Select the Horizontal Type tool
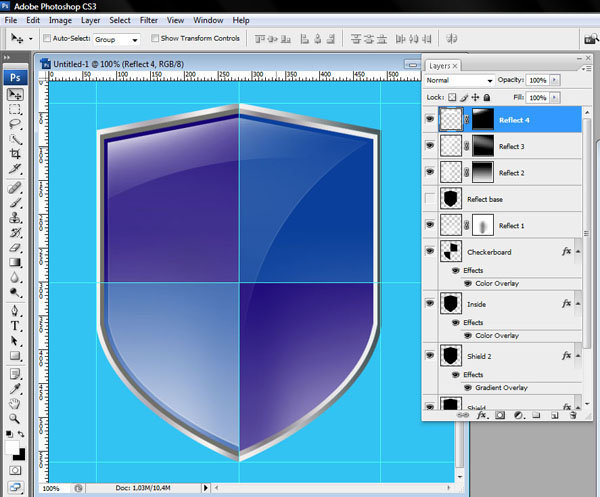 [x=15, y=326]
